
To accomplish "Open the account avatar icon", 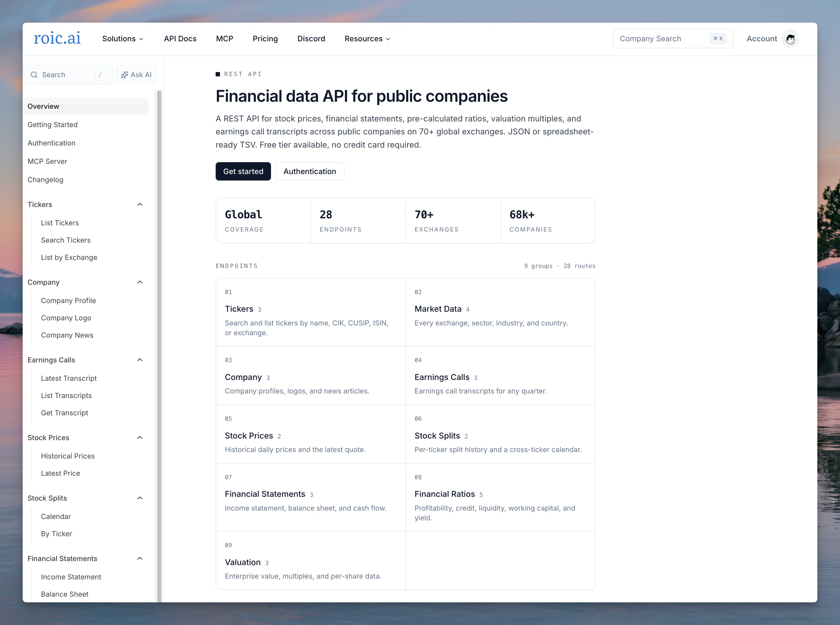I will coord(790,39).
